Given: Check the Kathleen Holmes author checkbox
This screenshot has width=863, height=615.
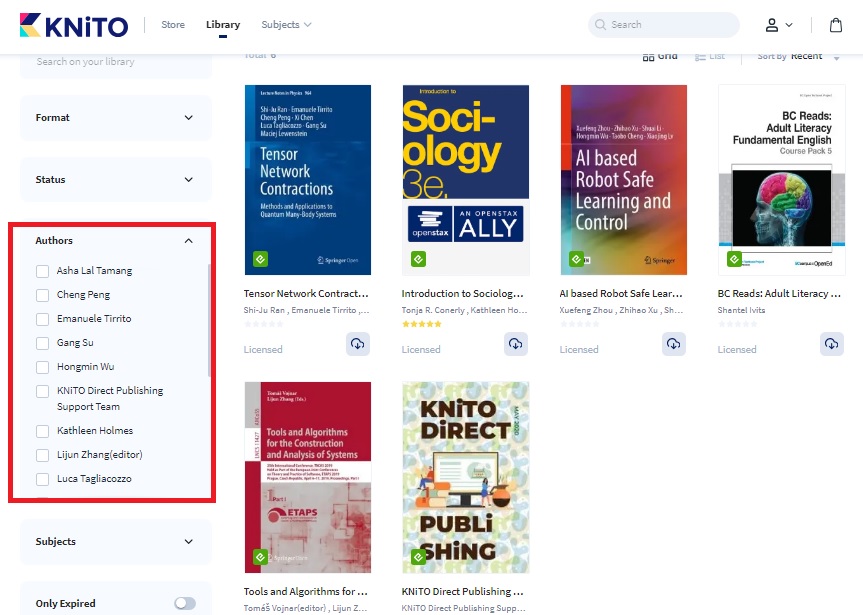Looking at the screenshot, I should 42,431.
